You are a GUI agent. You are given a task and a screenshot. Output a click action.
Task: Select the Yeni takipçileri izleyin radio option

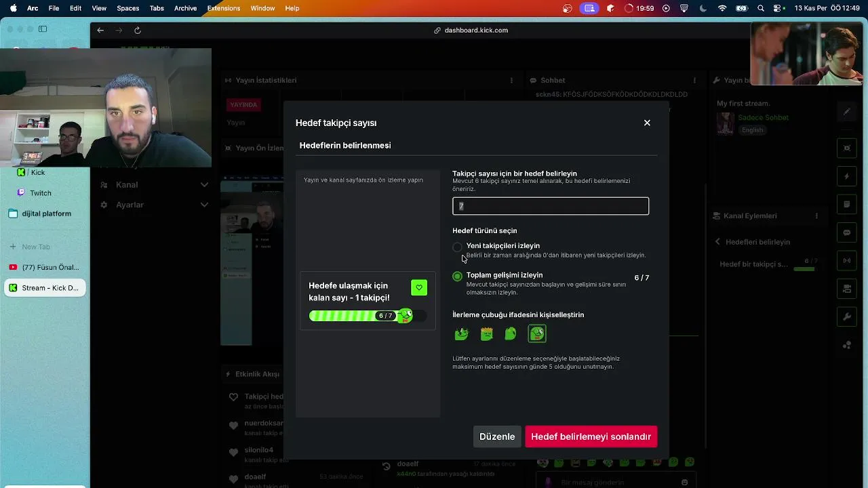457,247
